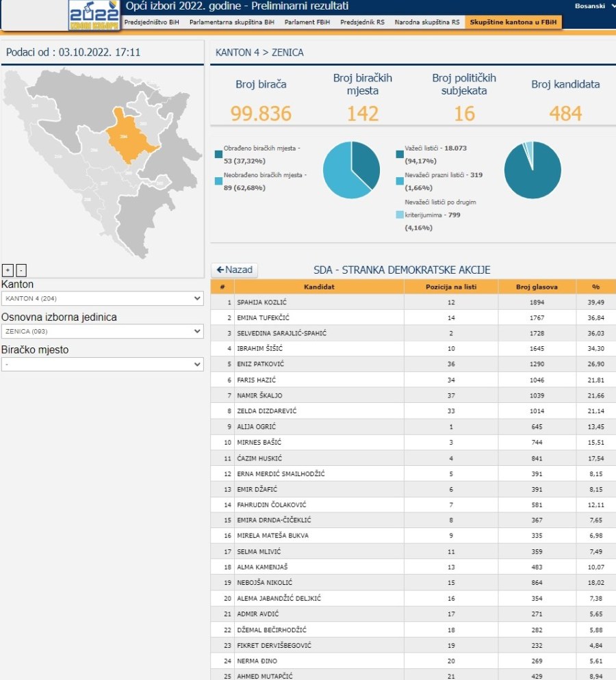Click the 2022 election logo
Viewport: 616px width, 680px height.
(x=94, y=16)
